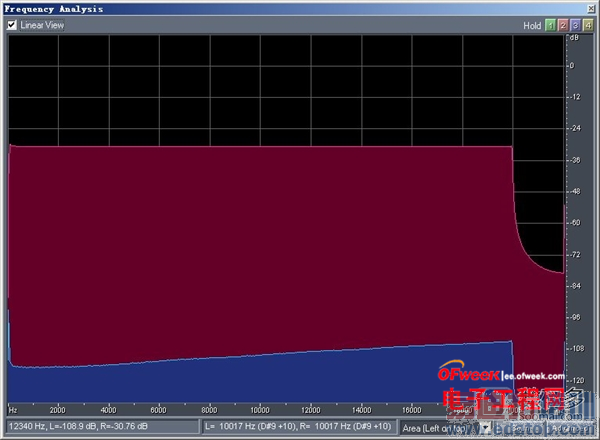Click the -12 dB scale label
The image size is (600, 440).
coord(575,97)
